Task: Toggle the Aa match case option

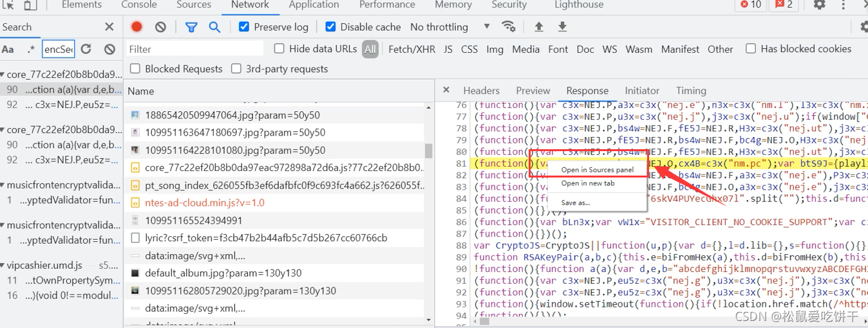Action: 8,49
